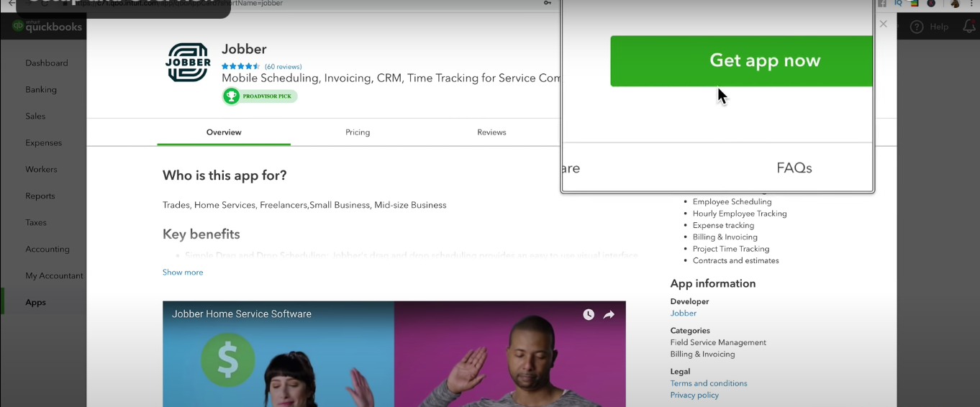Click the star rating

[x=241, y=66]
